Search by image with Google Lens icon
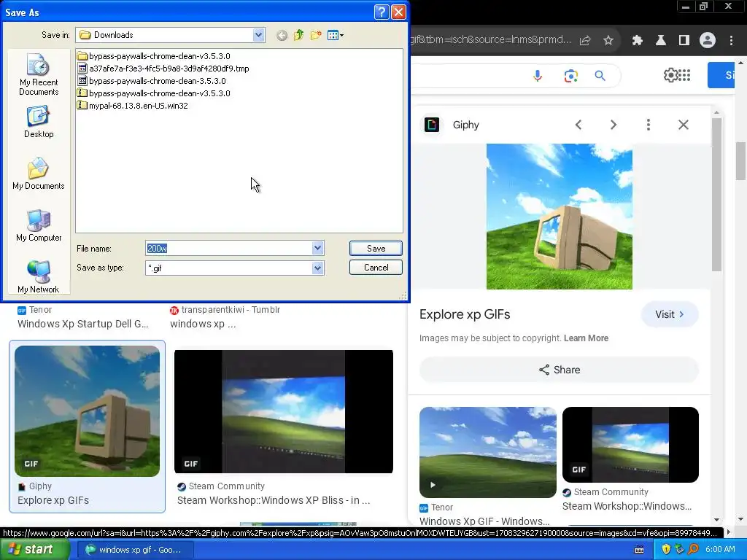Screen dimensions: 747x560 pos(570,76)
